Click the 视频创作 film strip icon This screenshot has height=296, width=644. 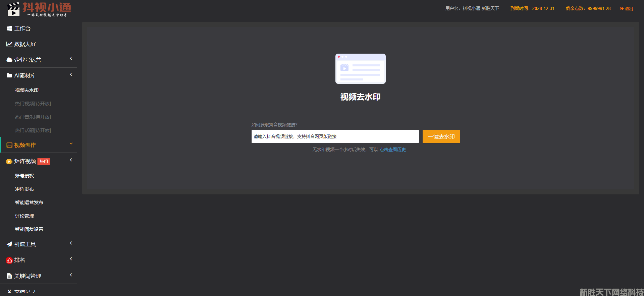pyautogui.click(x=9, y=145)
